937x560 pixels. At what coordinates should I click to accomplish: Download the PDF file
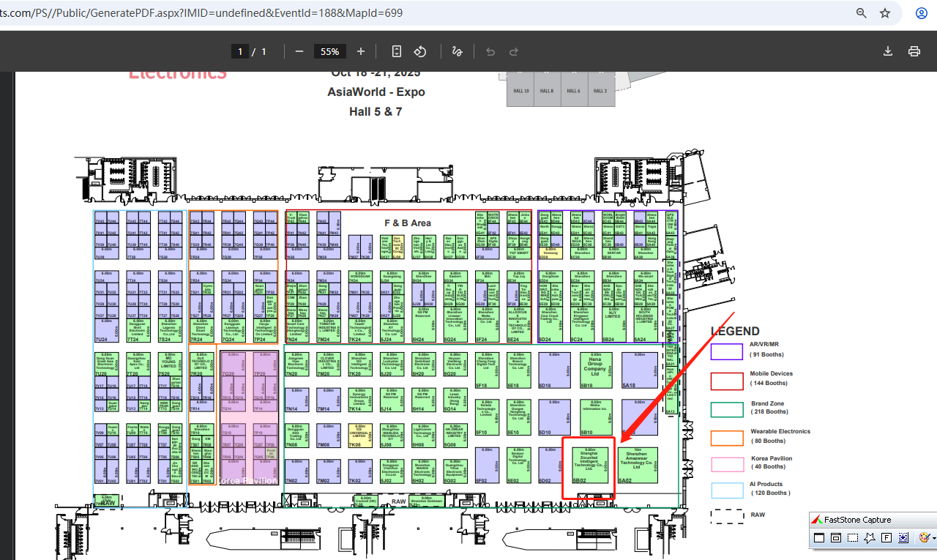[x=888, y=51]
